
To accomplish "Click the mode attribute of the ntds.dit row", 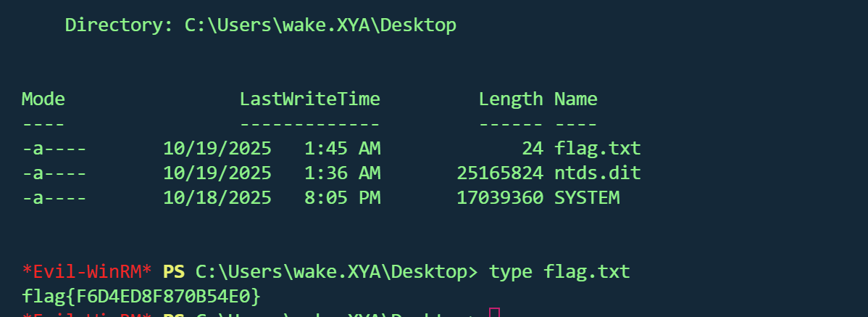I will click(54, 173).
